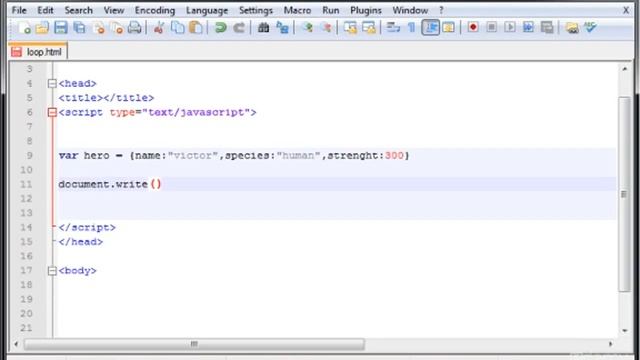This screenshot has width=640, height=360.
Task: Click the strenght value 300
Action: click(394, 156)
